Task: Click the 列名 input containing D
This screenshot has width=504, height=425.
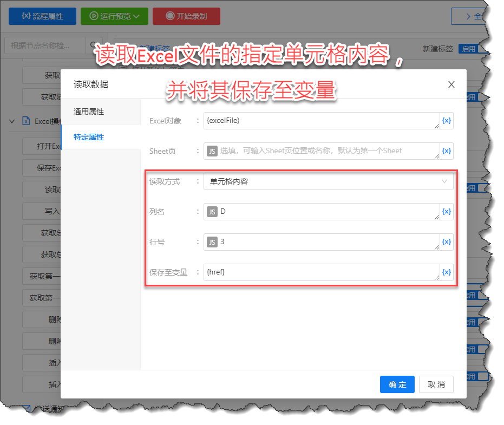Action: coord(322,212)
